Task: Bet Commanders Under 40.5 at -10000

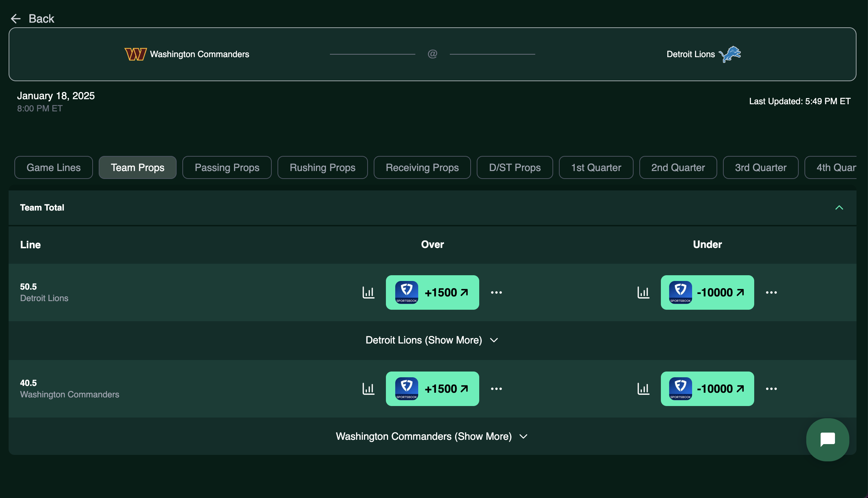Action: (x=707, y=389)
